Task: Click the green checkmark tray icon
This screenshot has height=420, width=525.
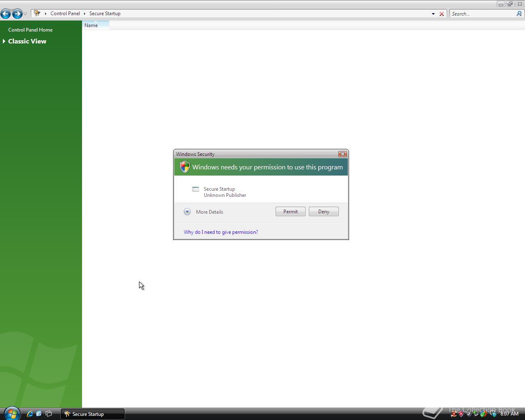Action: pos(483,414)
